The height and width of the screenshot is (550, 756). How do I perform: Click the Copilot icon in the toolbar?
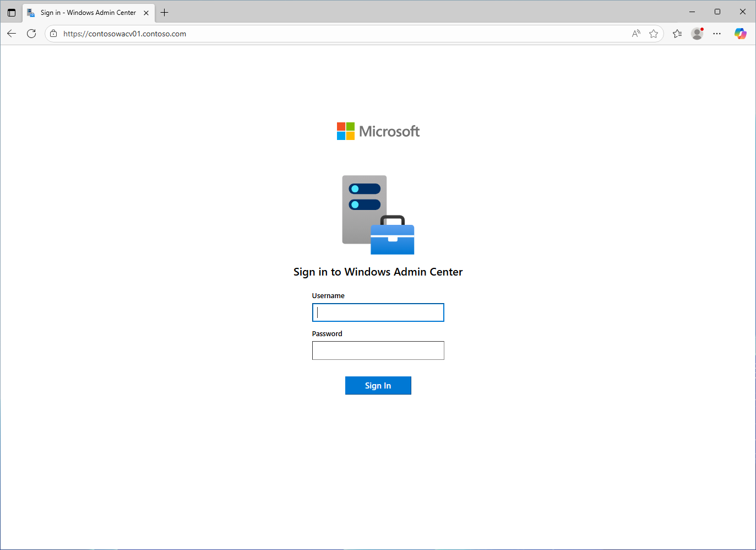point(741,34)
